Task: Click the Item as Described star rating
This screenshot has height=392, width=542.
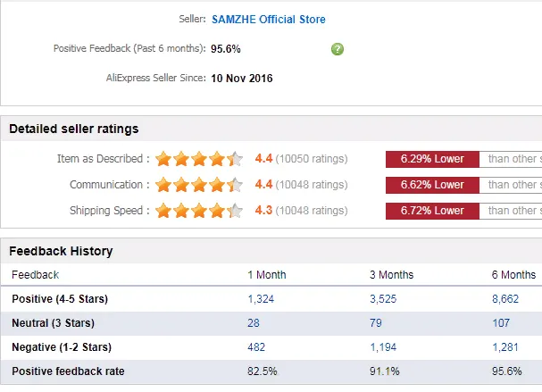Action: click(x=198, y=159)
